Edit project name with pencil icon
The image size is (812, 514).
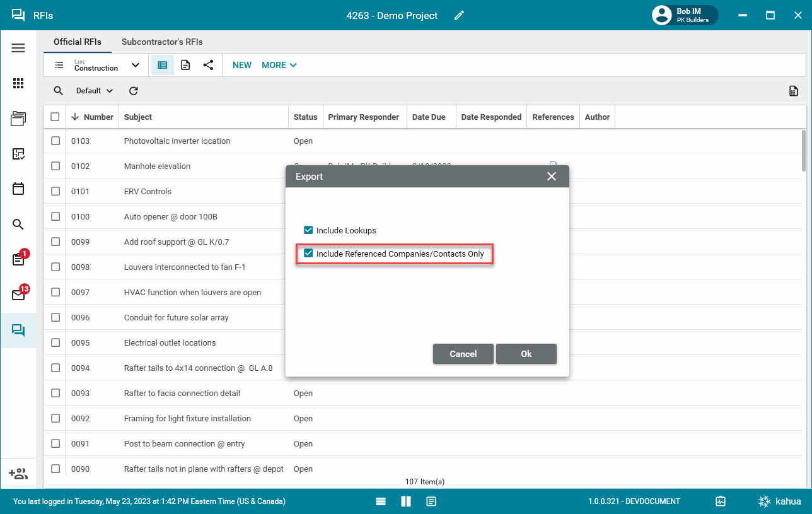click(x=459, y=16)
